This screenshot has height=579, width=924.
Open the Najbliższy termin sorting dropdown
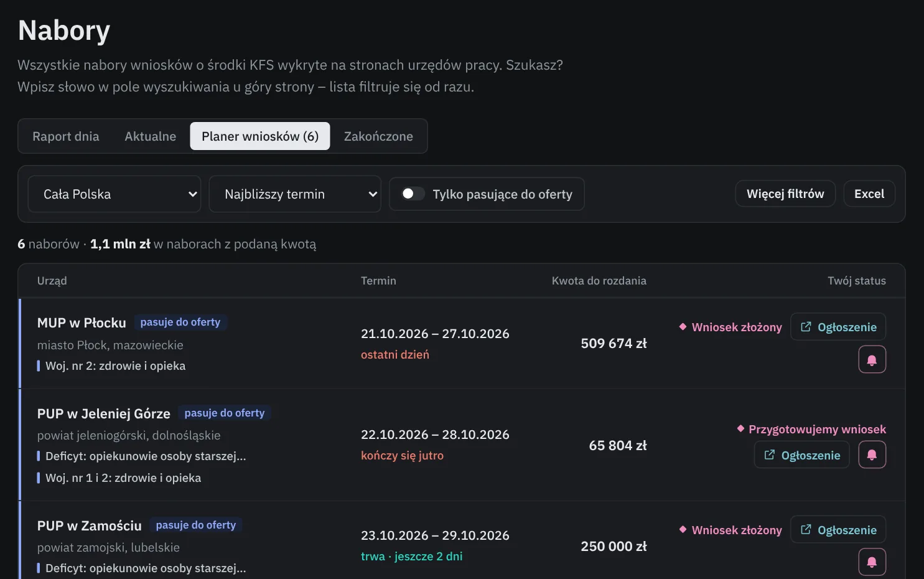[x=295, y=194]
